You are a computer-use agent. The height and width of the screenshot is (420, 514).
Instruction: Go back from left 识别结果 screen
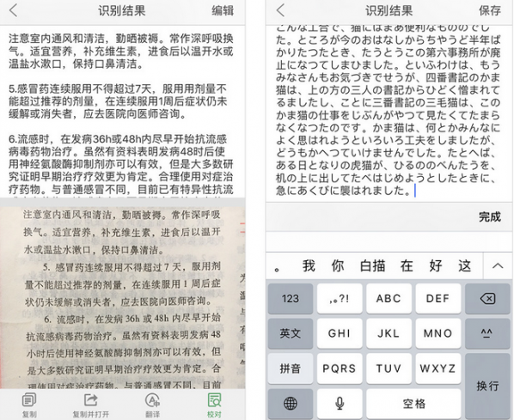14,10
